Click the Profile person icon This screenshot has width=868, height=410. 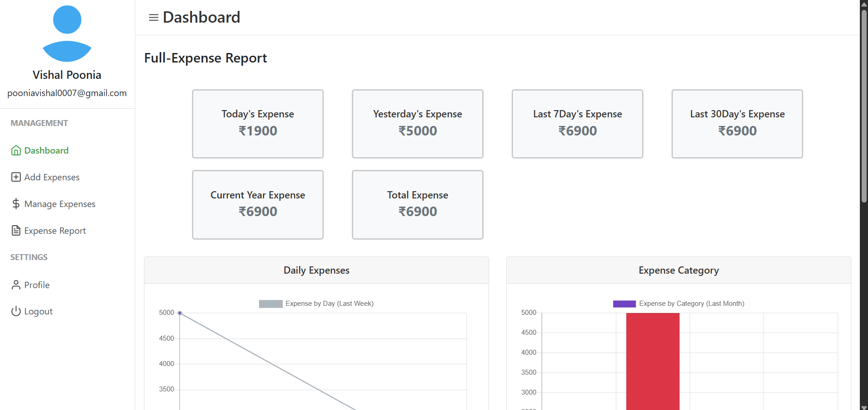pyautogui.click(x=16, y=285)
